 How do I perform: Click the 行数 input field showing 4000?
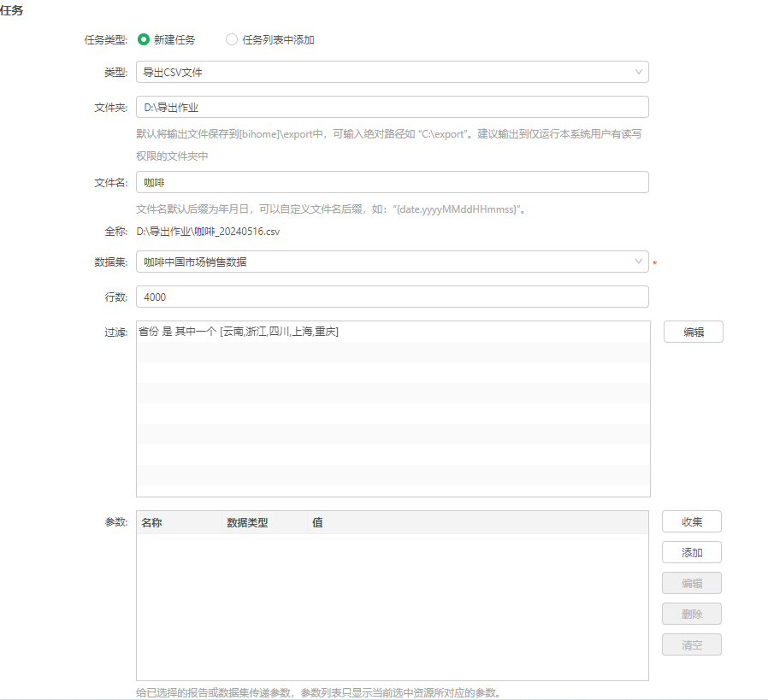(x=393, y=297)
